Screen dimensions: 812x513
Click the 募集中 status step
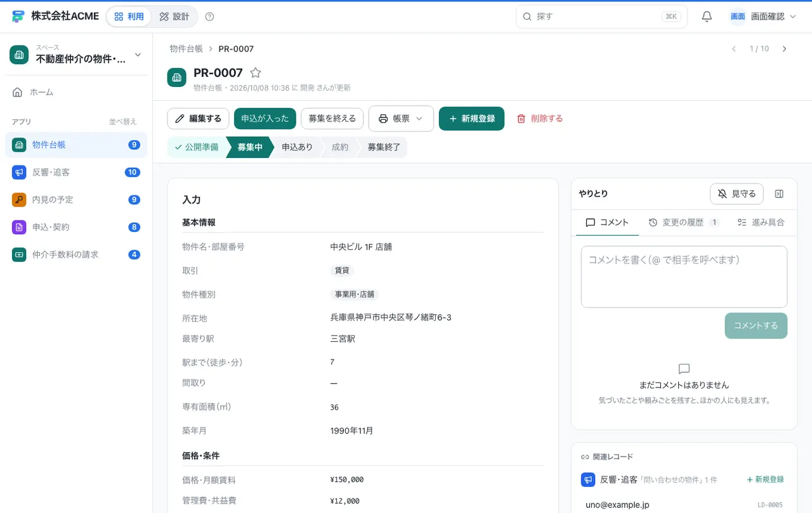250,147
